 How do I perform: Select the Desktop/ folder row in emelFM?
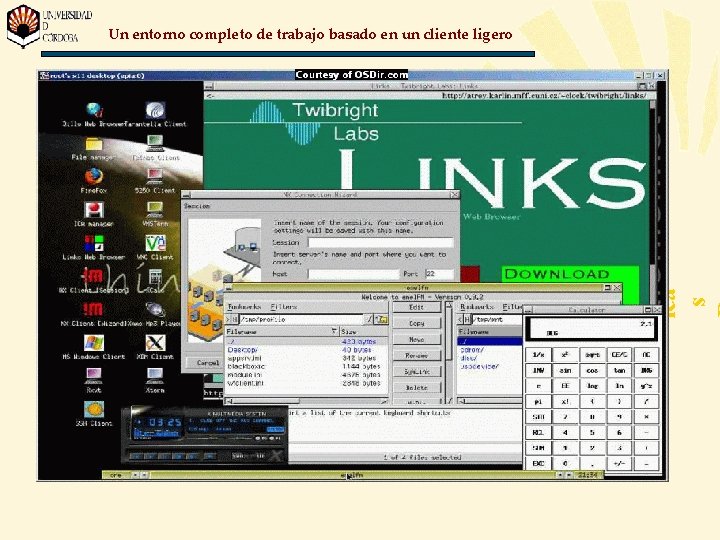coord(307,350)
